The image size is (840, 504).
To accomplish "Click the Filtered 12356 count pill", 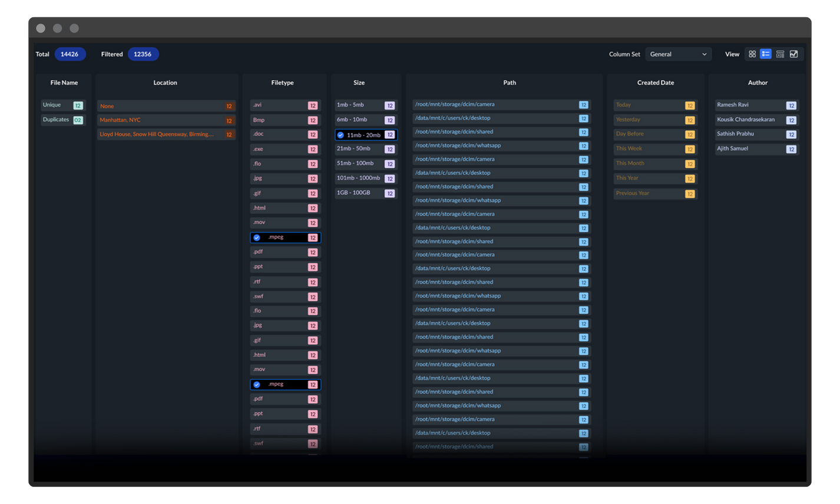I will (x=143, y=54).
